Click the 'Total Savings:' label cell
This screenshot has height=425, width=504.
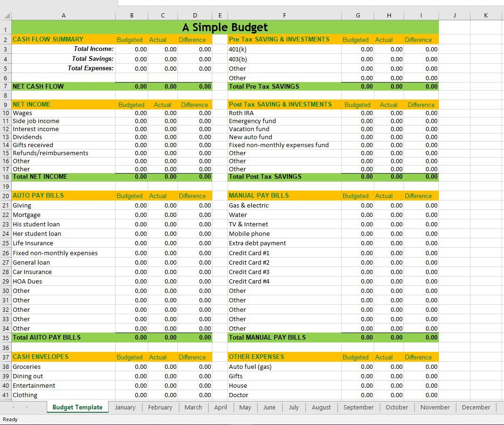tap(63, 59)
